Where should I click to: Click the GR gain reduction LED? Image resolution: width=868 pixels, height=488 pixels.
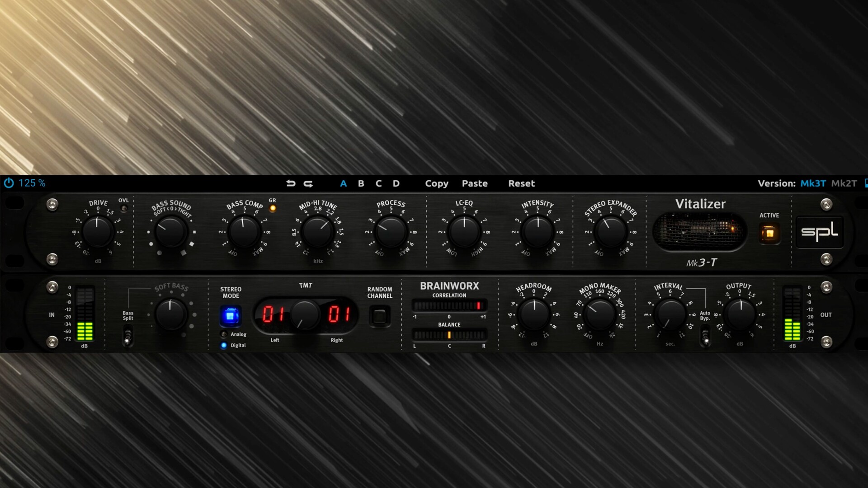pos(272,208)
